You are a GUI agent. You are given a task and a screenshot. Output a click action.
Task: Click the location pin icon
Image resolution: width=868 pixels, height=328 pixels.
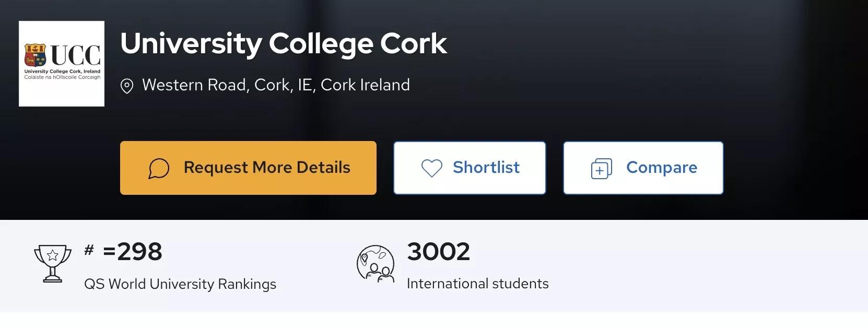click(127, 86)
